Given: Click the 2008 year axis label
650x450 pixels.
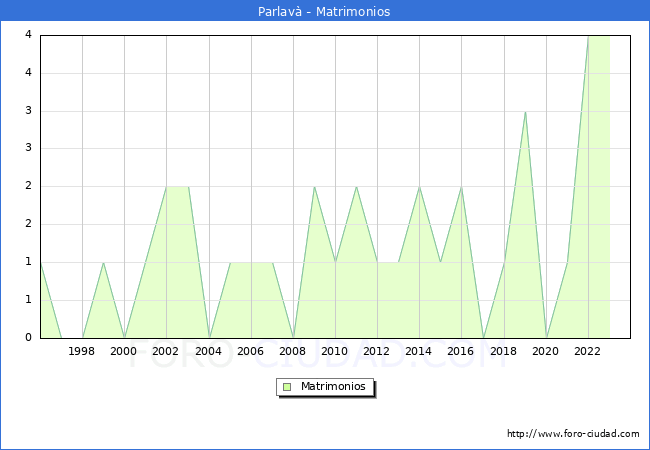Looking at the screenshot, I should pyautogui.click(x=292, y=351).
